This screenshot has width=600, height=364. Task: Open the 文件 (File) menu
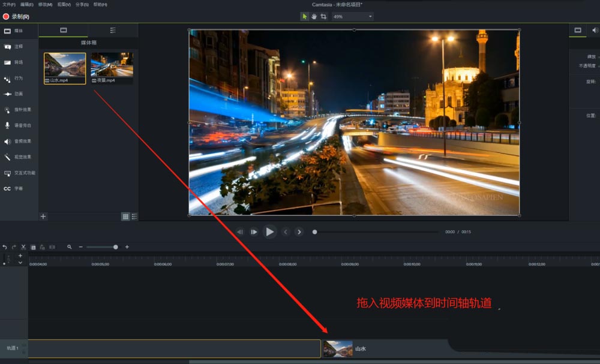[x=9, y=5]
